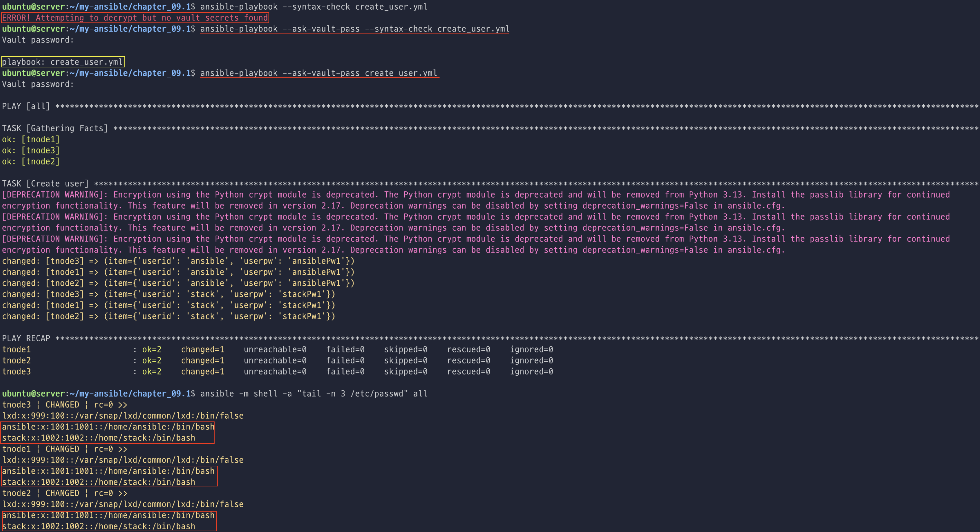This screenshot has height=532, width=980.
Task: Click the red ERROR vault secrets message
Action: click(x=135, y=18)
